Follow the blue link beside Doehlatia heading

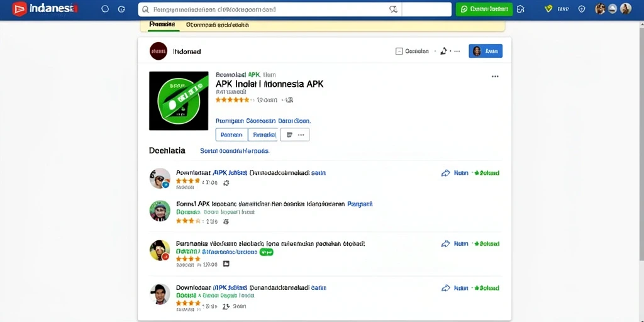pyautogui.click(x=235, y=151)
